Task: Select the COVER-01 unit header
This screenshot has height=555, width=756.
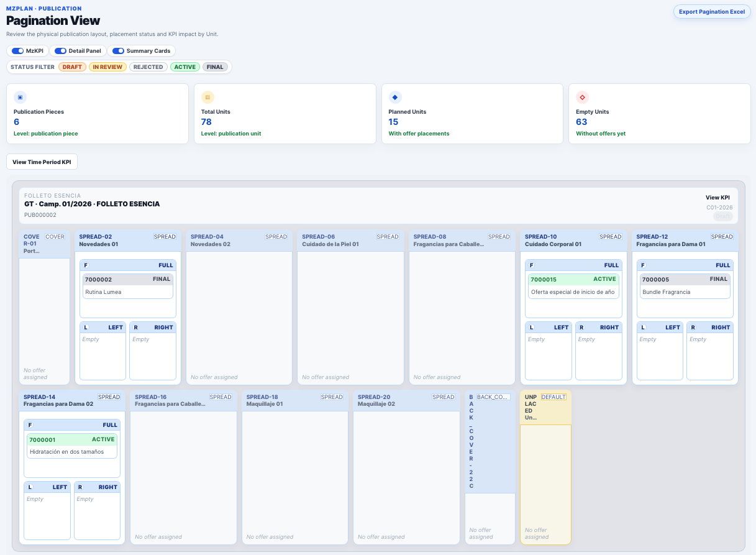Action: pos(44,244)
